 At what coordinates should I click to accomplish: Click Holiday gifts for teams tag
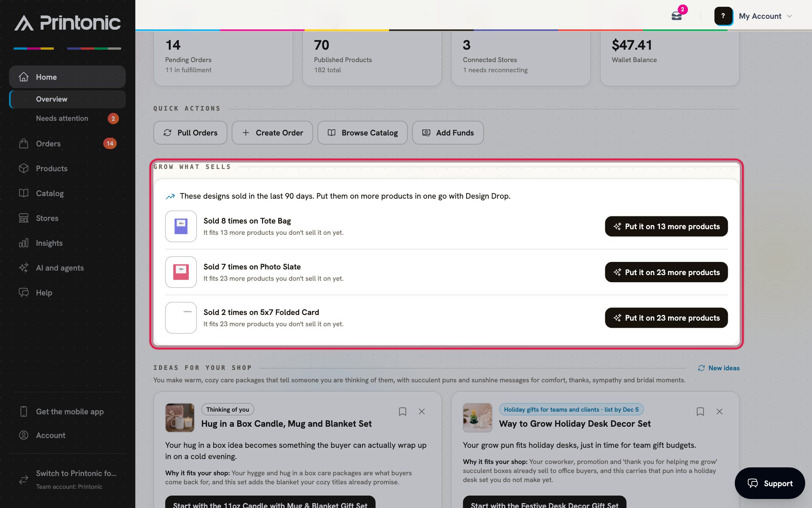point(571,409)
